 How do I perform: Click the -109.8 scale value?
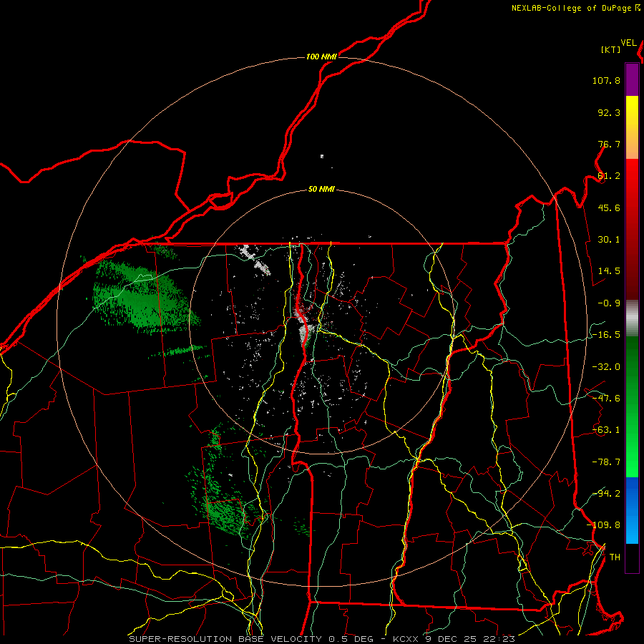[x=603, y=525]
